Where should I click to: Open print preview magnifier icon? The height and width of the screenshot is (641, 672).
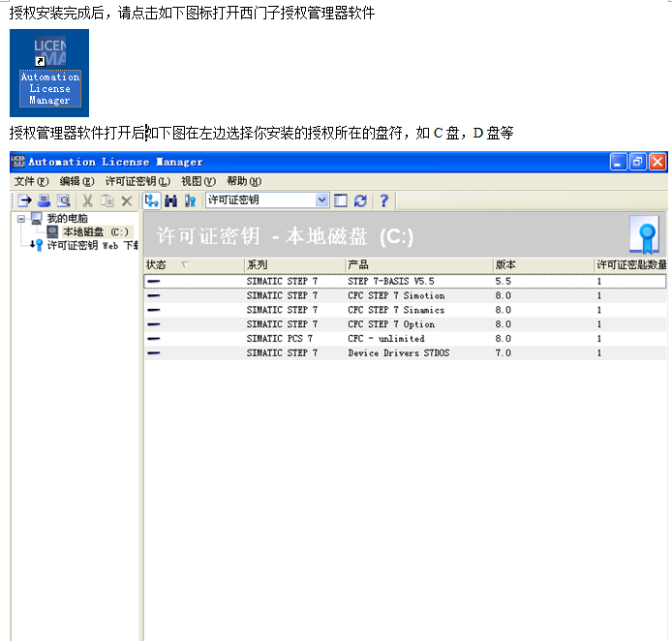(x=64, y=200)
